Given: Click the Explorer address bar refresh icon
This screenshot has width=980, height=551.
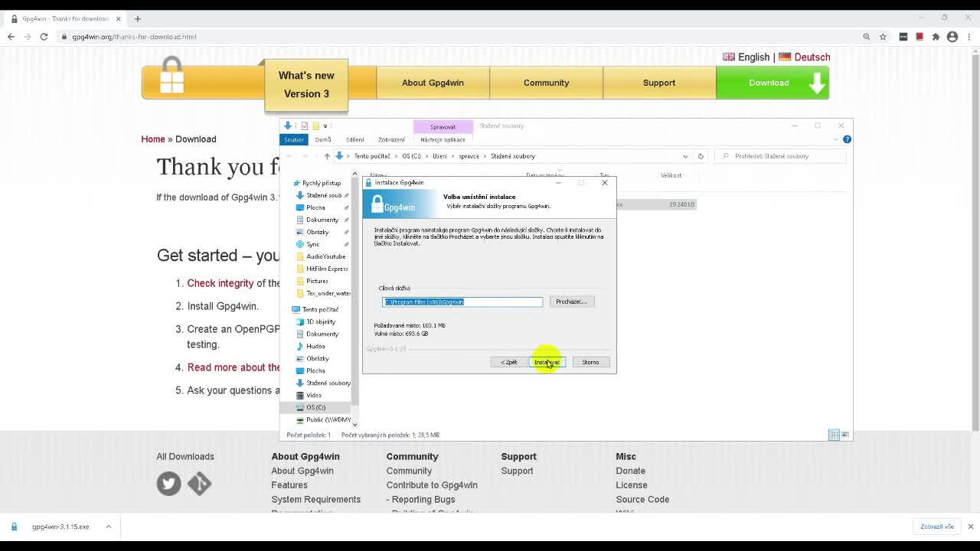Looking at the screenshot, I should (700, 156).
